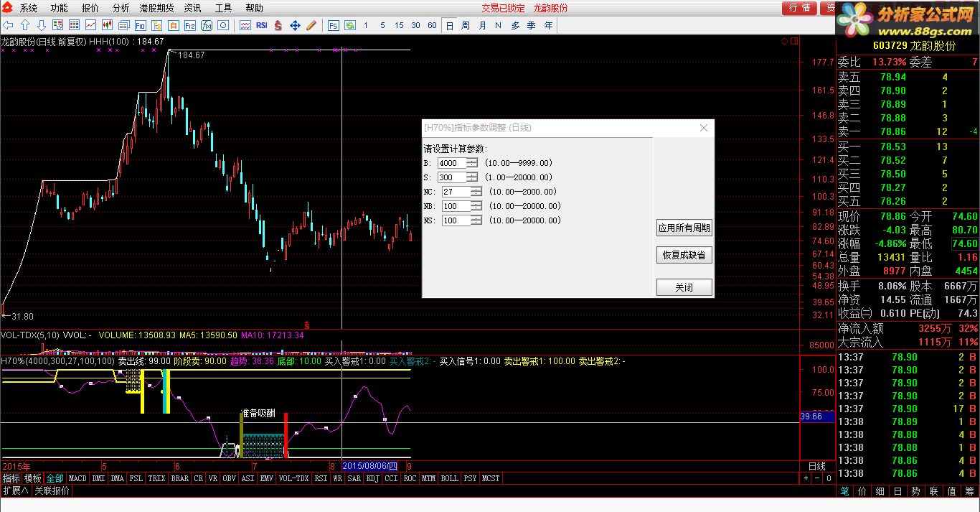Click the orange document toolbar icon

coord(173,25)
